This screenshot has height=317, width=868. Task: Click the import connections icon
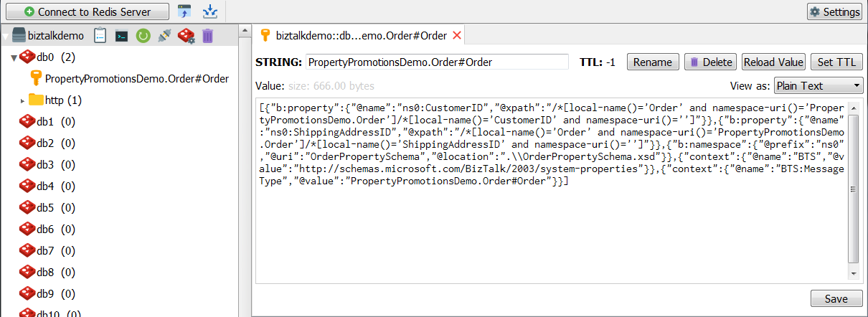tap(185, 11)
